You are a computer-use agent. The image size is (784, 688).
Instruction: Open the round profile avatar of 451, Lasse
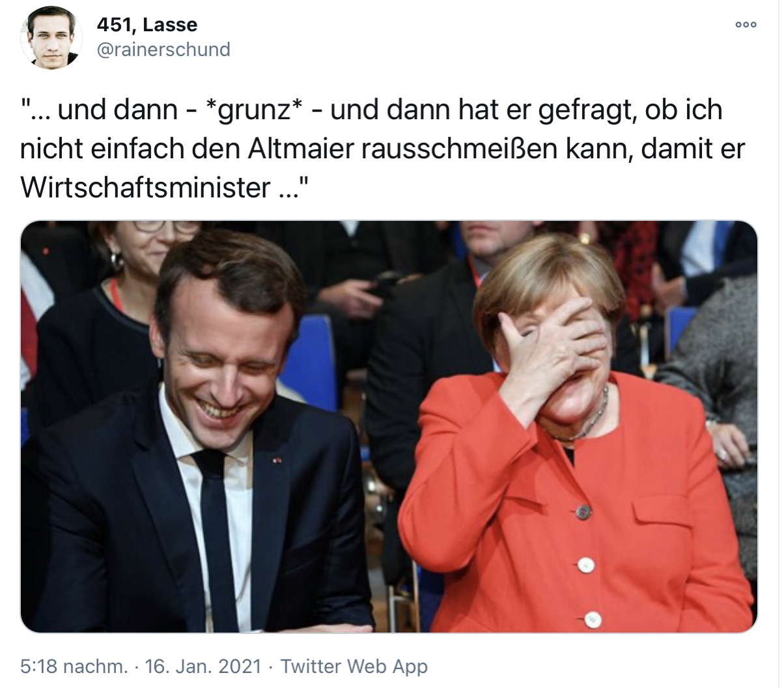point(50,38)
